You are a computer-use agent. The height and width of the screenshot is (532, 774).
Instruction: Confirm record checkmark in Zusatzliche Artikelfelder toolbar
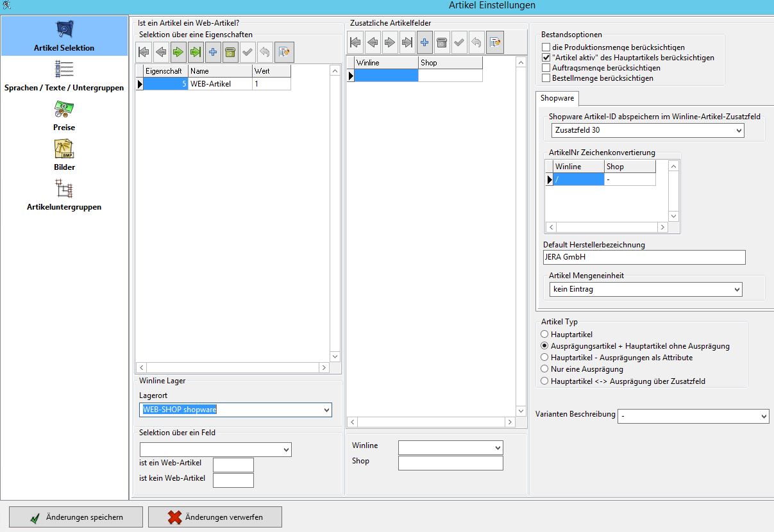tap(459, 43)
